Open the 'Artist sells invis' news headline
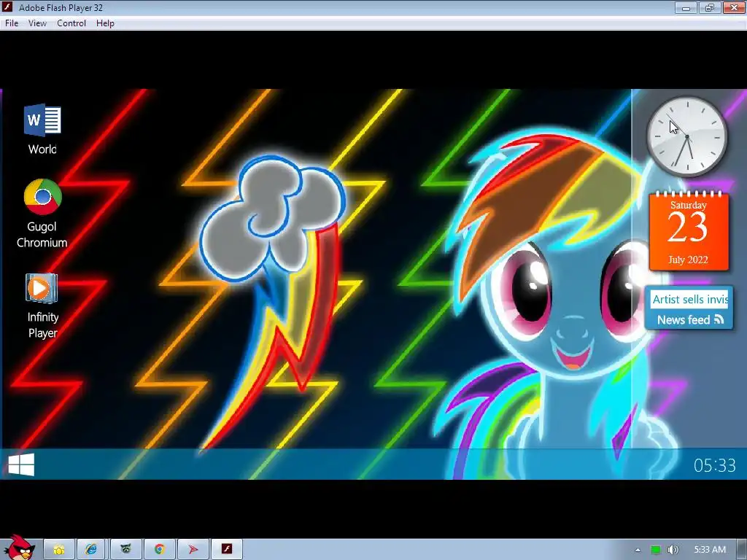 pos(689,300)
